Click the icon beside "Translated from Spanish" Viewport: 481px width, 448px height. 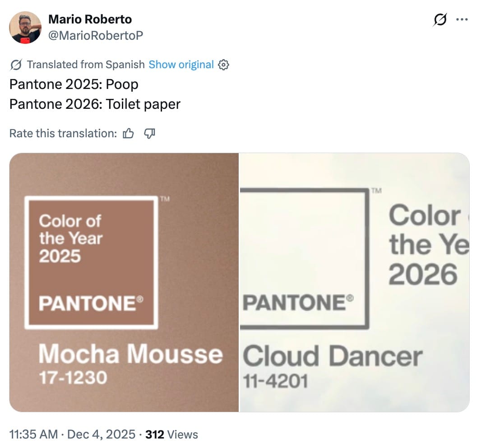(16, 65)
